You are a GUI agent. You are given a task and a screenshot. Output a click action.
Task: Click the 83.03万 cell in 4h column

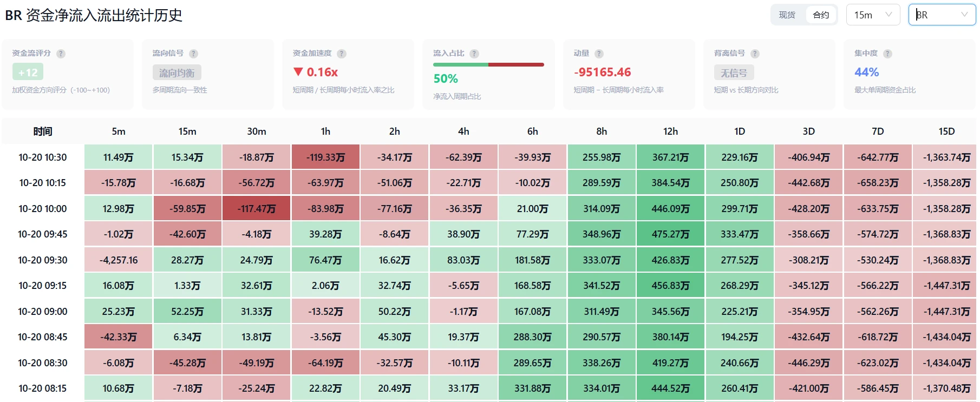(463, 260)
